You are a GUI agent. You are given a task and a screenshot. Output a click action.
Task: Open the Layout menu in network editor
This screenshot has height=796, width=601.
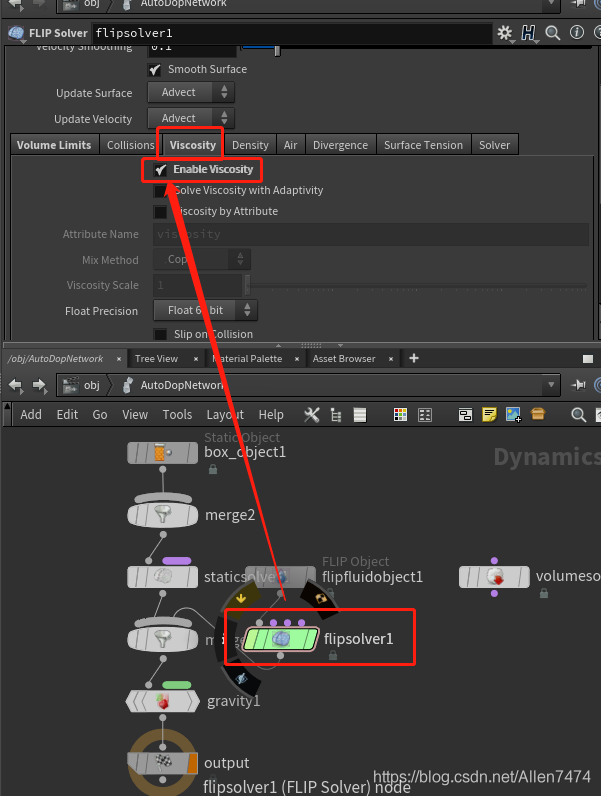(x=224, y=415)
